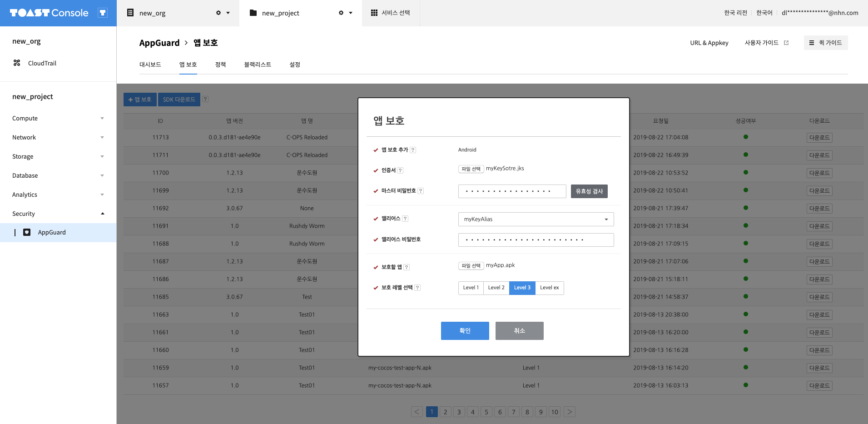Open the new_org dropdown arrow
The height and width of the screenshot is (424, 868).
point(228,13)
